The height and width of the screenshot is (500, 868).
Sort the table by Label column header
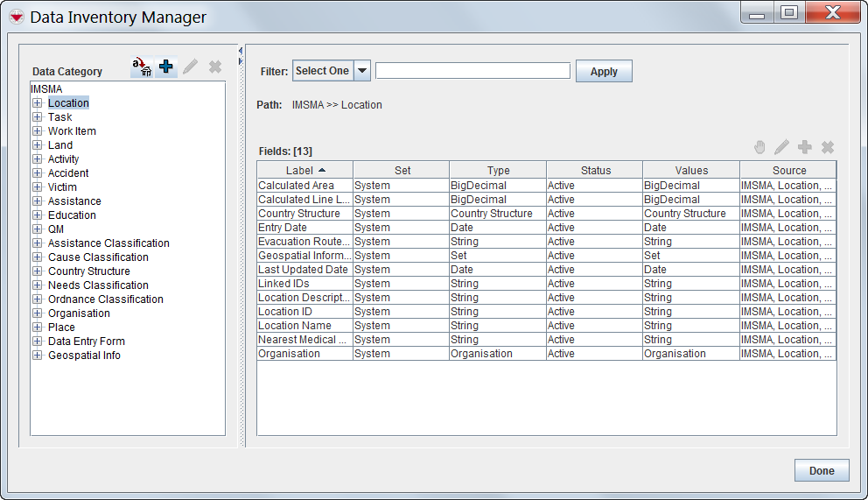304,171
